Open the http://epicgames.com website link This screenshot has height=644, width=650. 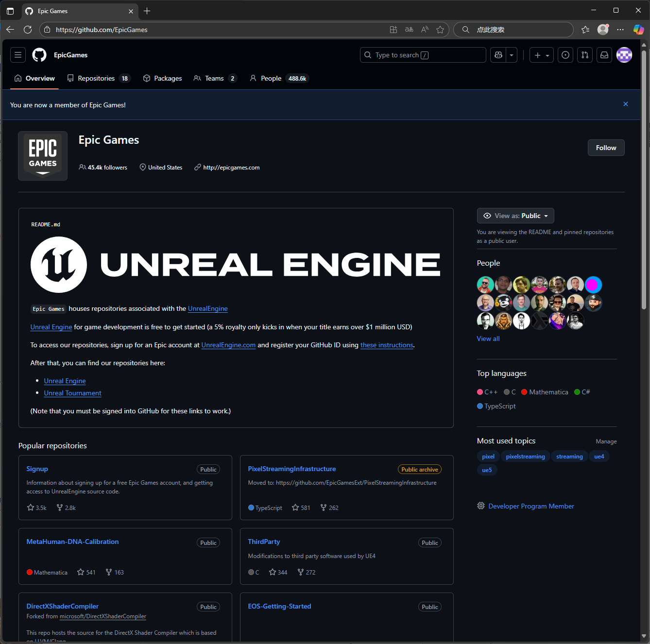click(x=231, y=168)
